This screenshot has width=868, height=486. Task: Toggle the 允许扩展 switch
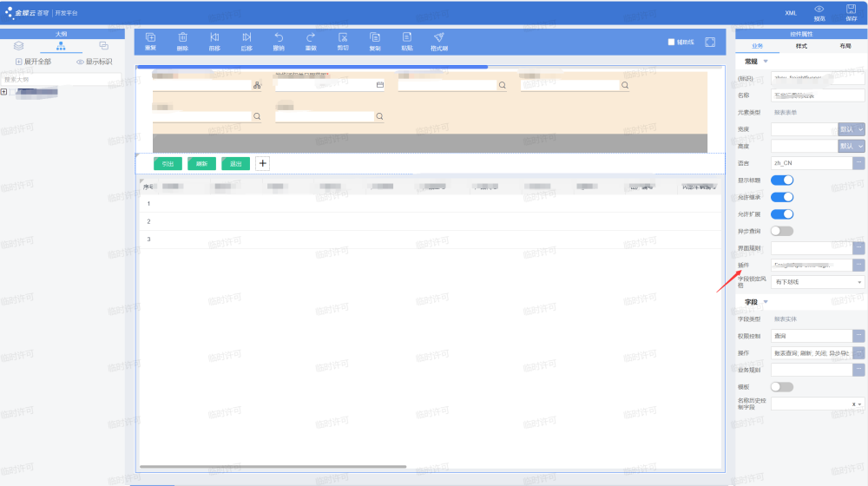coord(782,214)
